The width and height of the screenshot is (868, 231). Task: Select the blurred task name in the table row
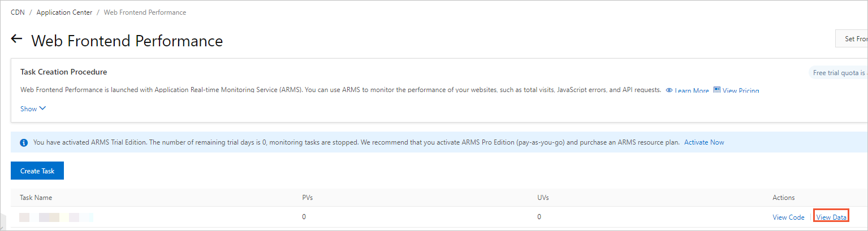57,217
